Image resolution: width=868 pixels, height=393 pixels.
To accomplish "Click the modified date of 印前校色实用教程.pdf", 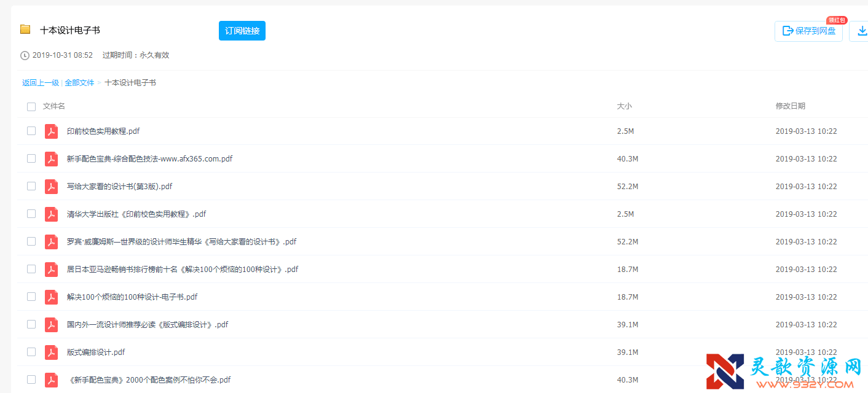I will click(x=807, y=131).
